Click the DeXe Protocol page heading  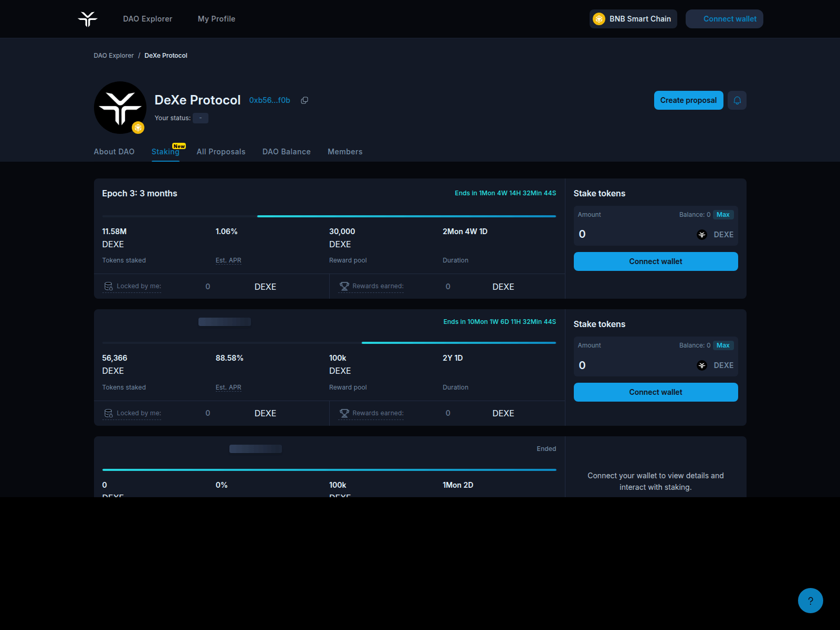(197, 100)
